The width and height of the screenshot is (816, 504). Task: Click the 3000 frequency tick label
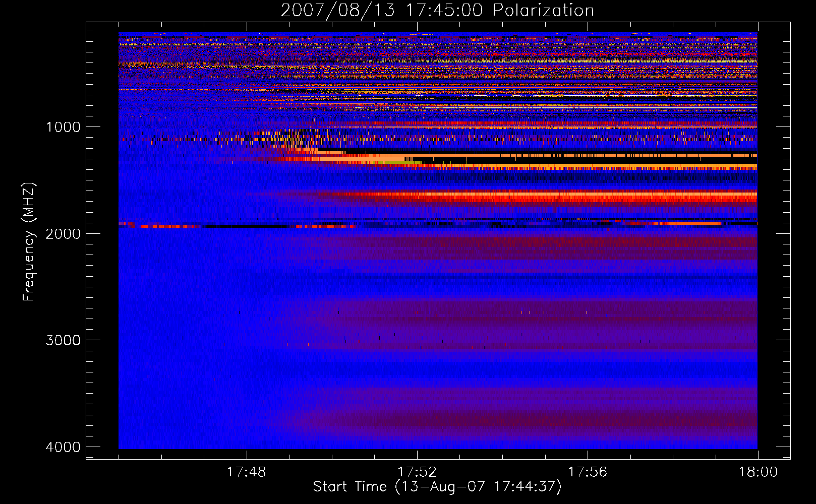coord(63,340)
